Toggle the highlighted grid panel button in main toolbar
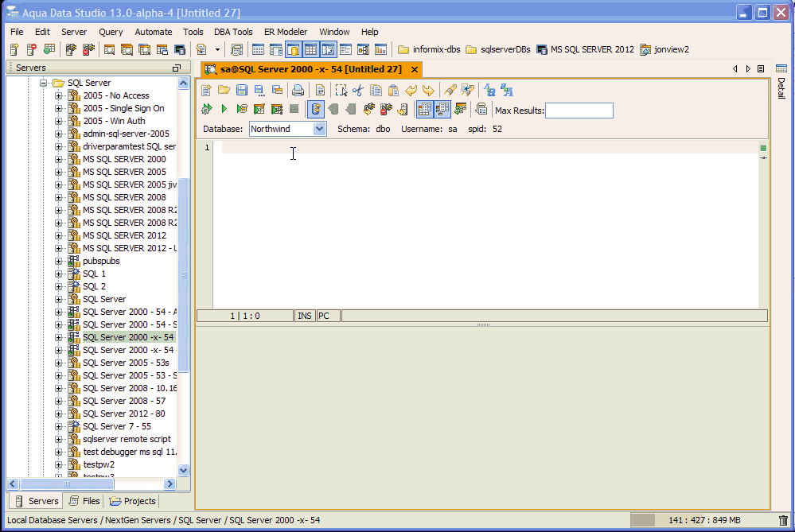 [310, 49]
